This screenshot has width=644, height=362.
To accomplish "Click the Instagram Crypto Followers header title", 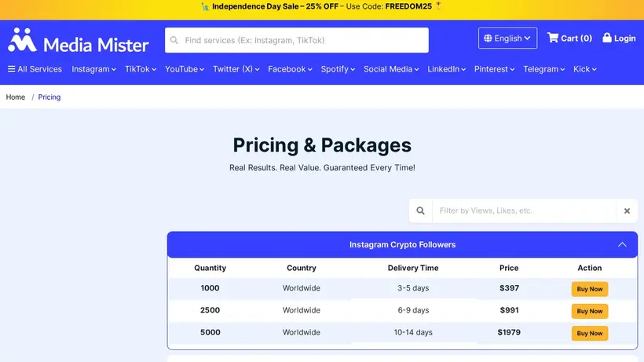I will click(x=402, y=245).
